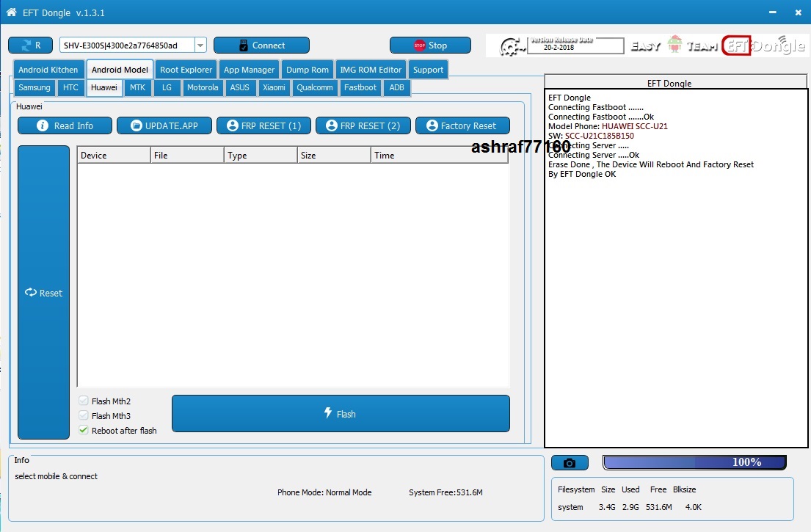
Task: Click the 100% progress bar
Action: tap(694, 462)
